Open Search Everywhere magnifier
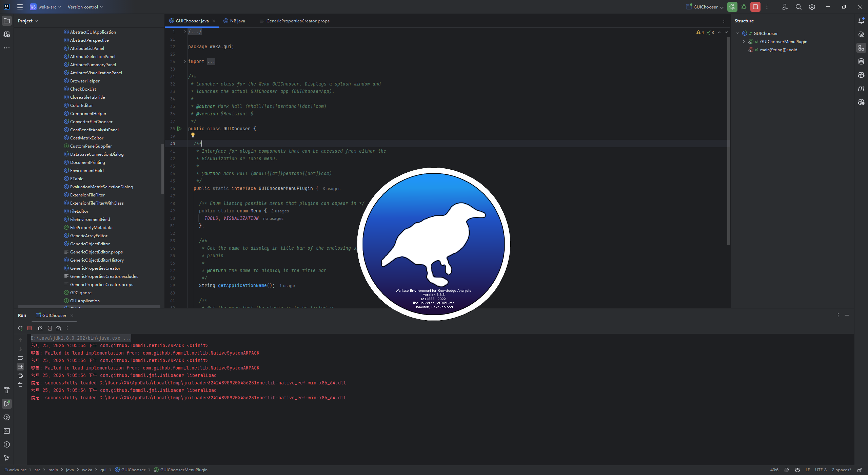This screenshot has height=475, width=868. point(798,7)
